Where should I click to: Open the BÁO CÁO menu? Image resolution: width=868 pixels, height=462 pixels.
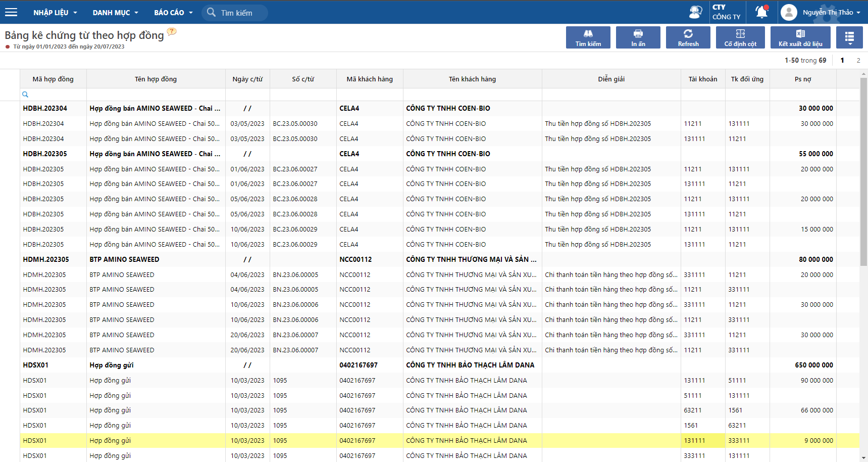pos(173,13)
